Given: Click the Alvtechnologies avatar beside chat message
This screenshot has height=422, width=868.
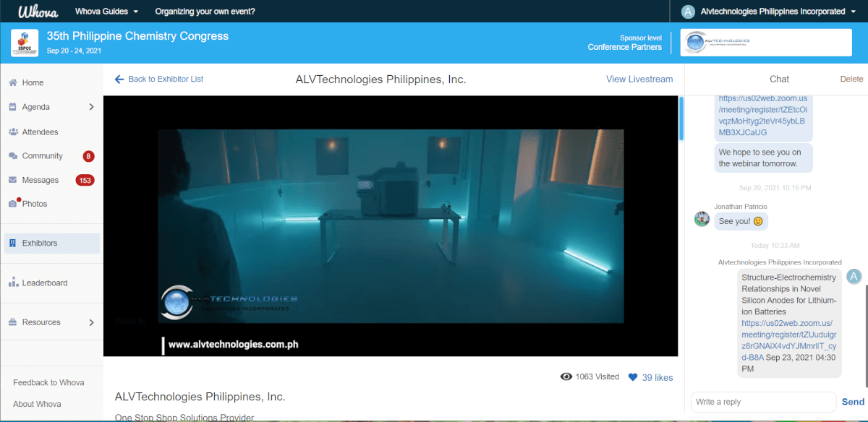Looking at the screenshot, I should point(854,277).
